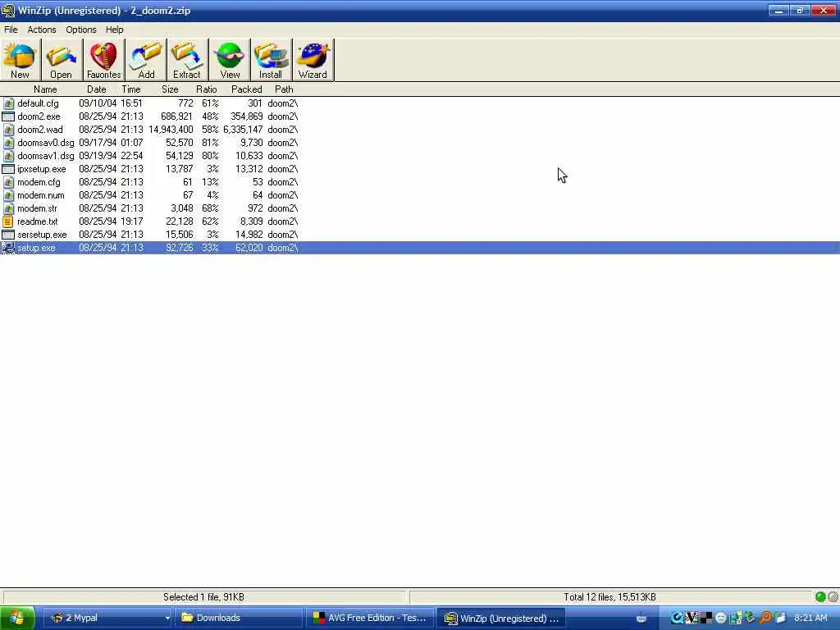840x630 pixels.
Task: Select the modem.str file icon
Action: click(x=8, y=208)
